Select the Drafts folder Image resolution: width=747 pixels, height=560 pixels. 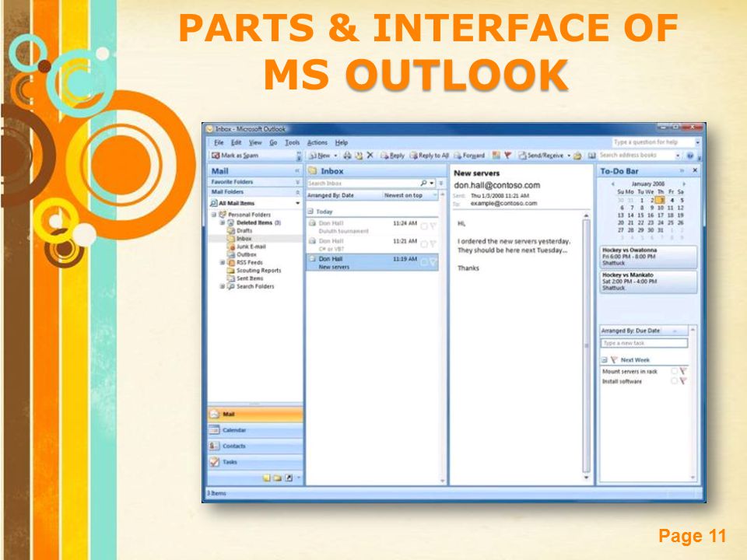tap(240, 230)
